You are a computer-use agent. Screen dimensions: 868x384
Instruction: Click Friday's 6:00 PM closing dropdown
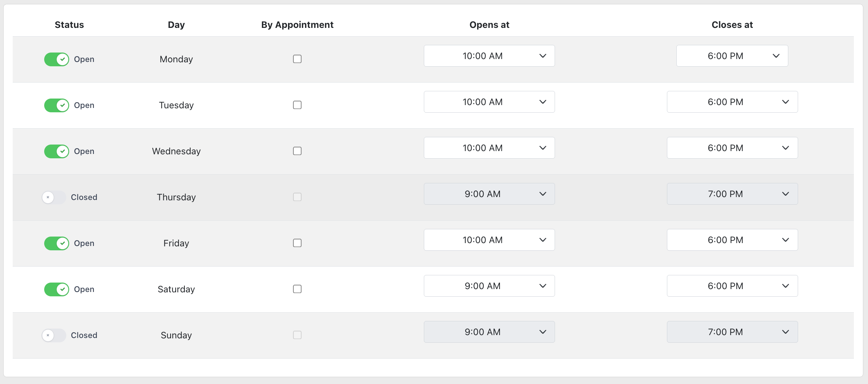732,240
